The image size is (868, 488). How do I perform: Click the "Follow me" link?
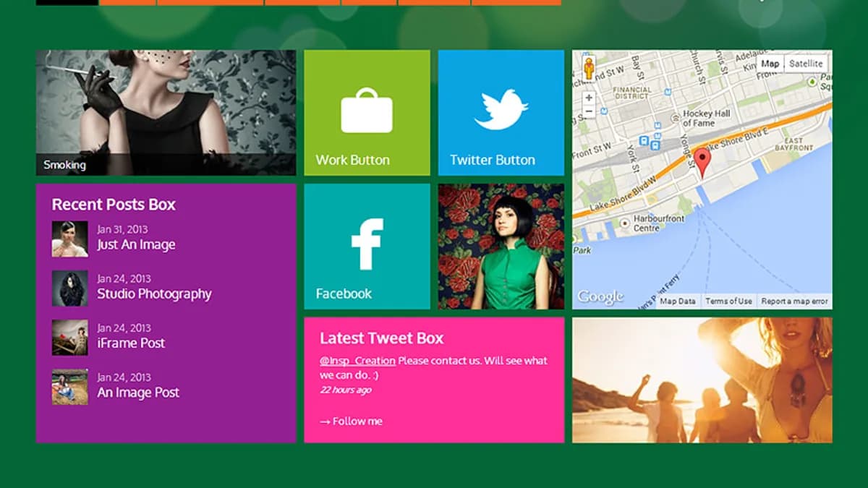(x=351, y=421)
